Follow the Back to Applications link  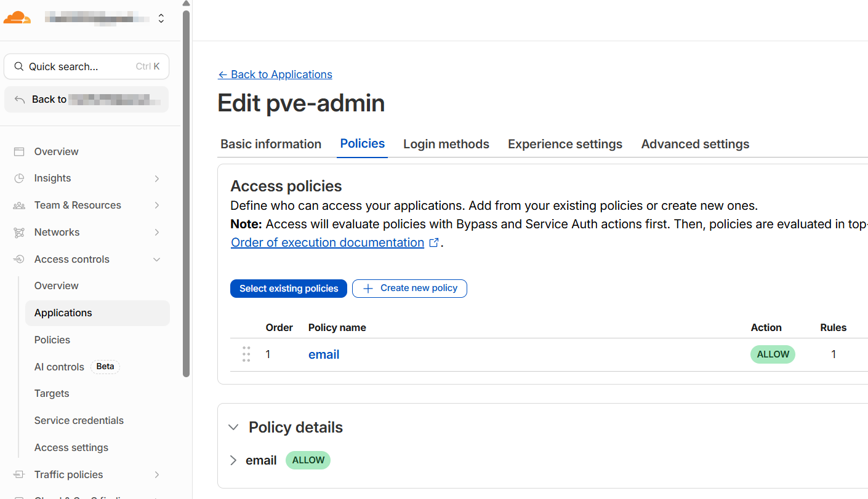[x=275, y=74]
